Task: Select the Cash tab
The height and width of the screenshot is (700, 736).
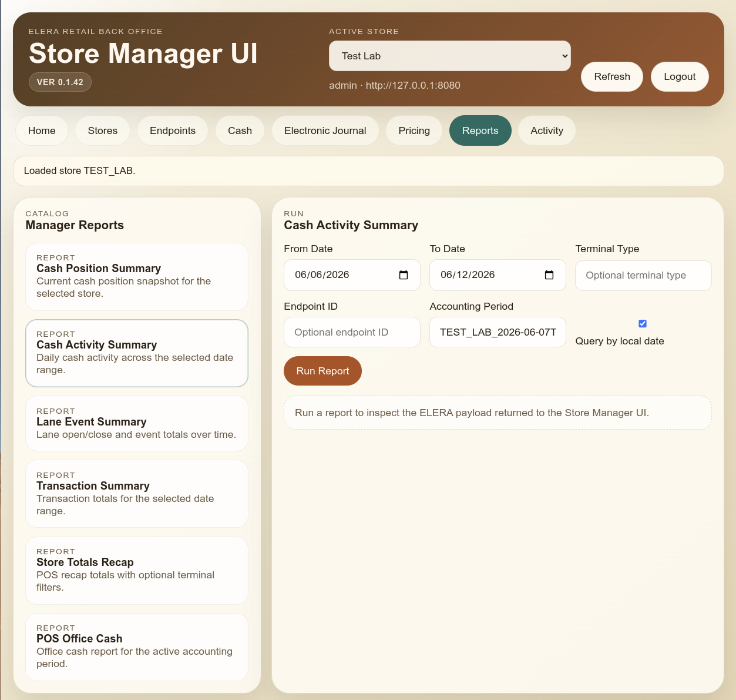Action: click(x=240, y=130)
